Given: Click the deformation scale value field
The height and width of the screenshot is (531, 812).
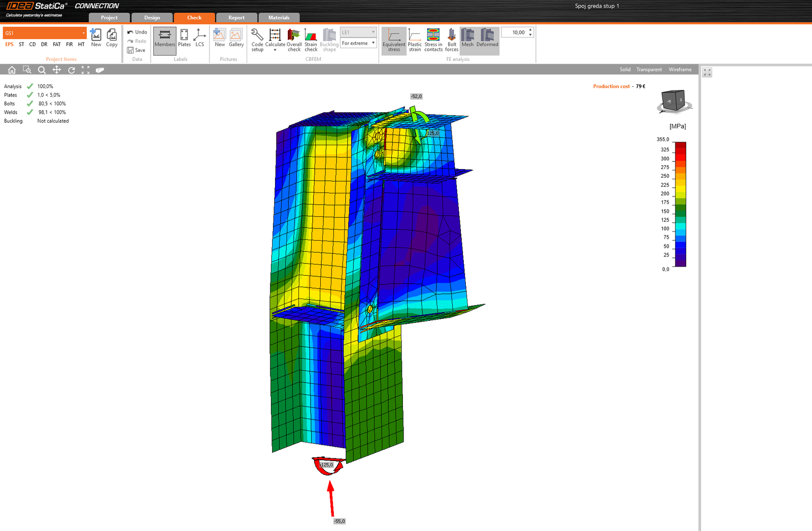Looking at the screenshot, I should coord(515,32).
